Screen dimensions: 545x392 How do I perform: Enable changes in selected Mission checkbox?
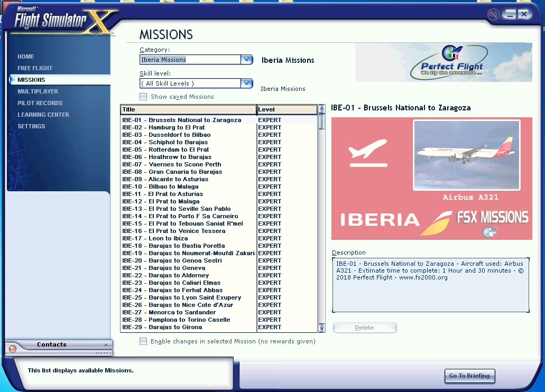click(x=143, y=341)
